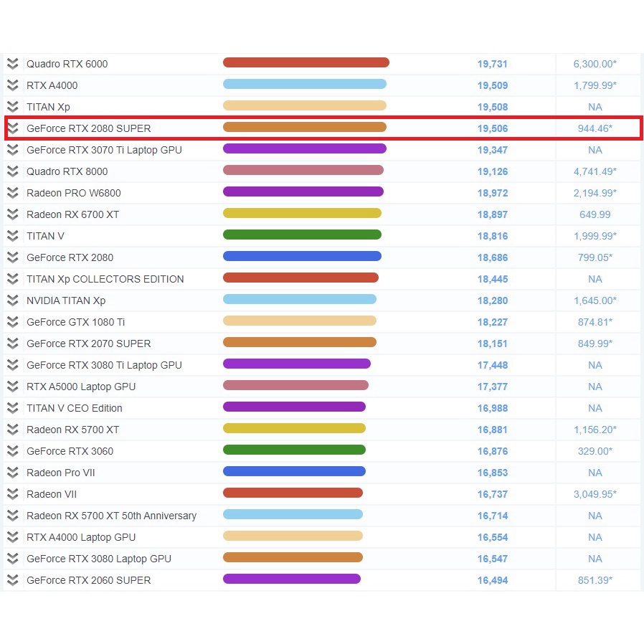Click the price 6,300.00*
Viewport: 644px width, 644px height.
595,64
